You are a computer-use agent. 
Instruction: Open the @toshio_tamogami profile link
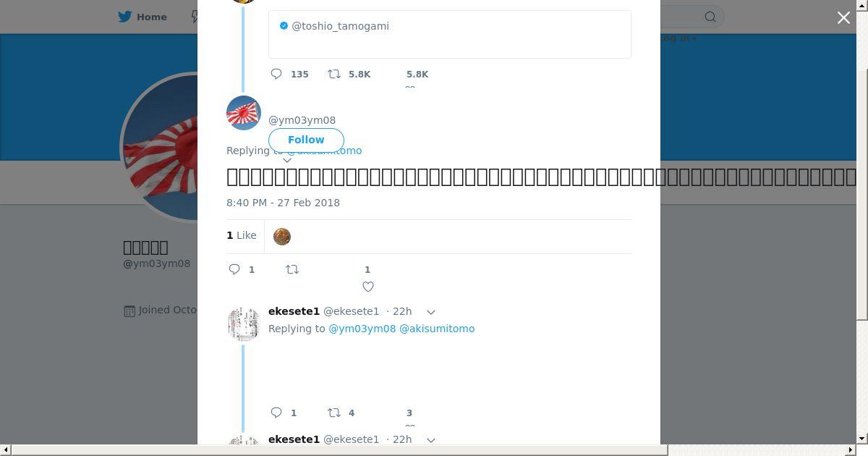tap(340, 26)
